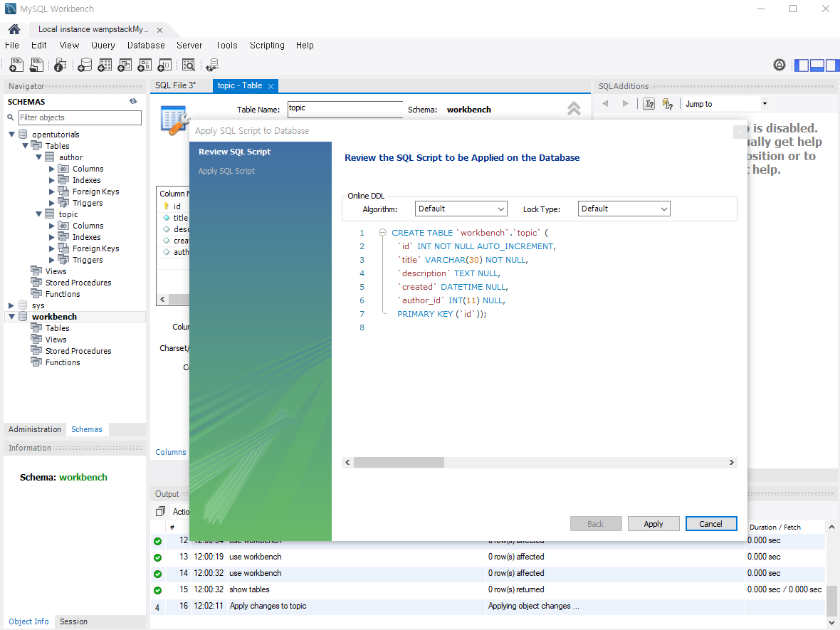The image size is (840, 630).
Task: Create a new SQL tab toolbar icon
Action: click(x=16, y=65)
